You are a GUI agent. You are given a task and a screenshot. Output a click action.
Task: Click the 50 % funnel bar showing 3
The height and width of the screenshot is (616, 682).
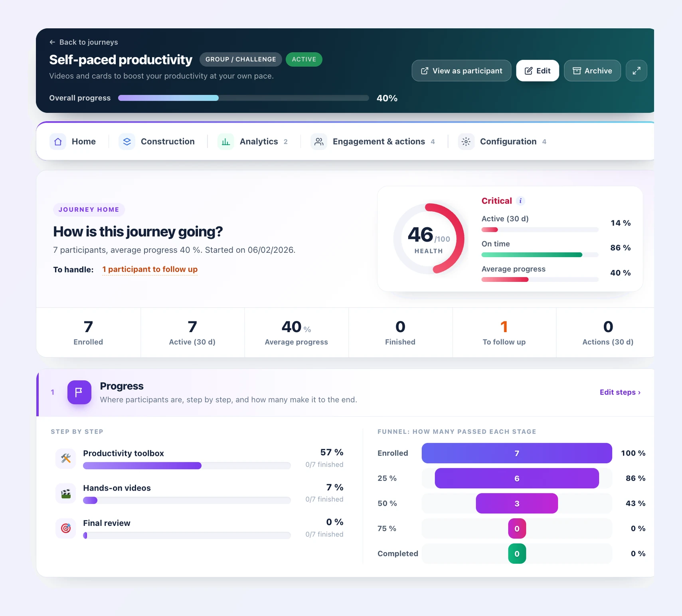[517, 503]
